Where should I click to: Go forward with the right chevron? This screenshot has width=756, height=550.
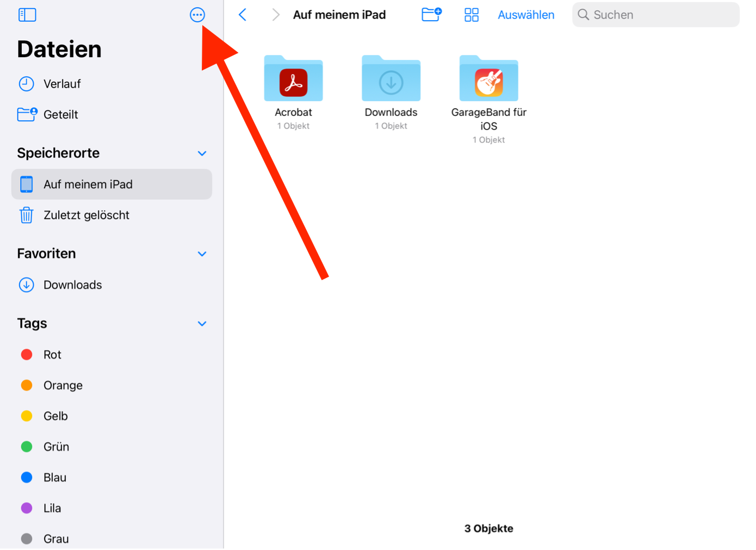point(275,15)
